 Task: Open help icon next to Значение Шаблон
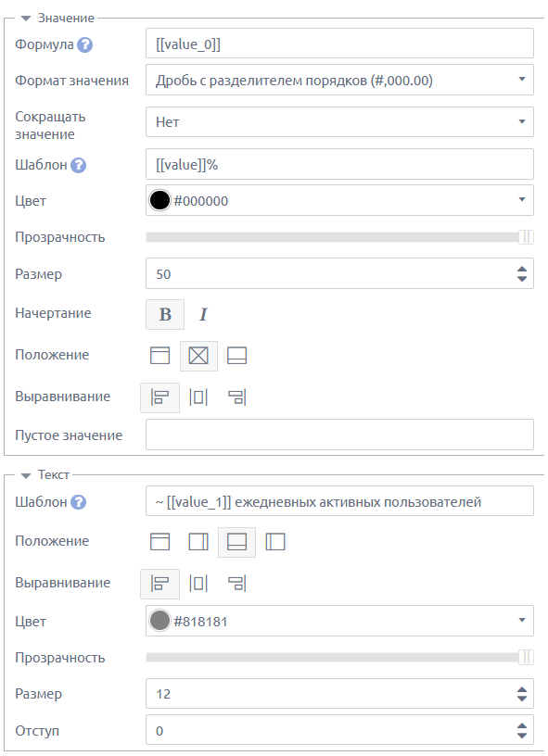pos(78,165)
